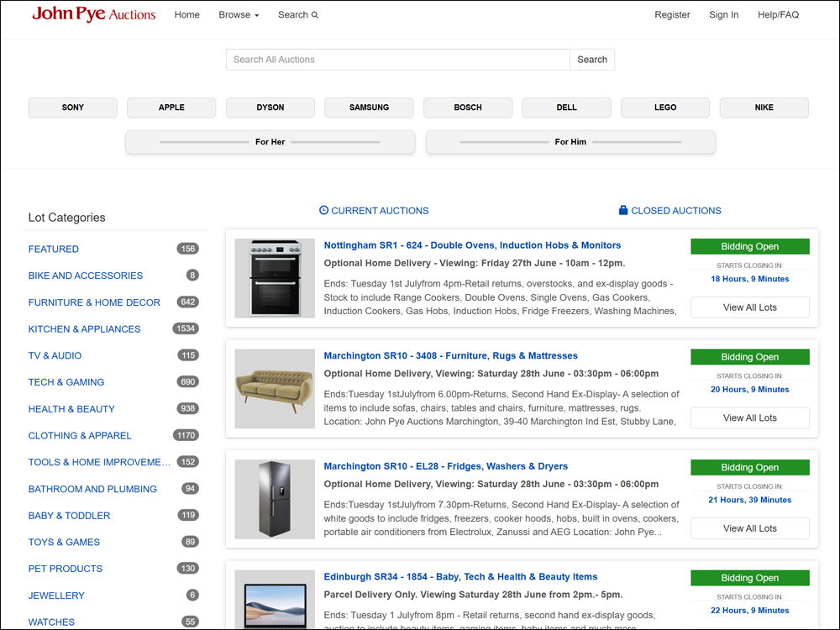Image resolution: width=840 pixels, height=630 pixels.
Task: Switch to the Closed Auctions tab
Action: (669, 211)
